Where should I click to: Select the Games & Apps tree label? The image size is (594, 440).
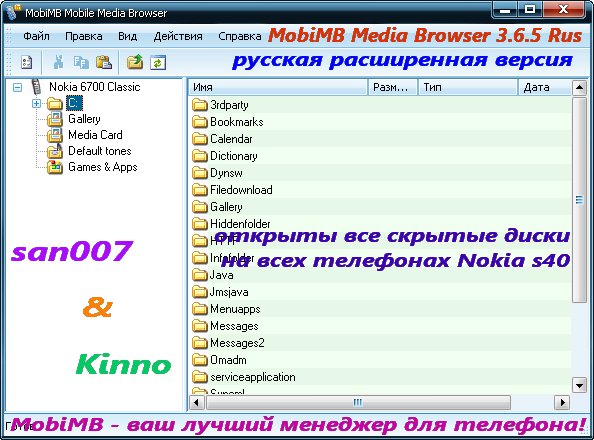pyautogui.click(x=103, y=167)
